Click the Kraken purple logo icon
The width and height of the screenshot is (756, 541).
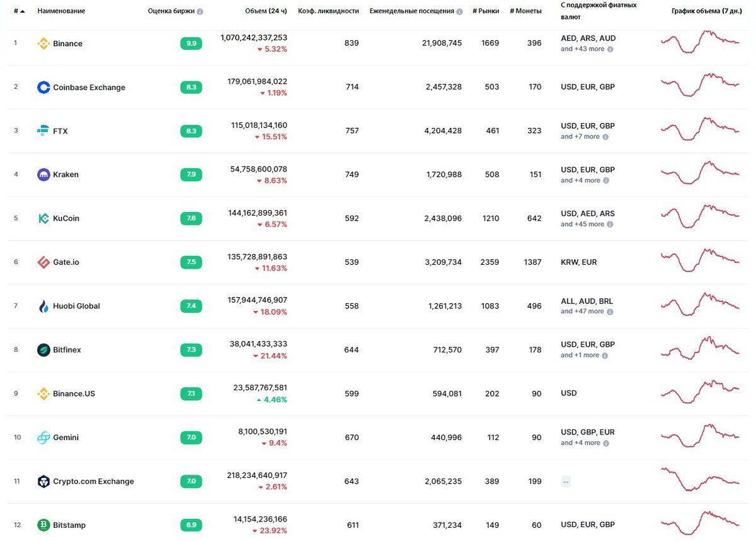pyautogui.click(x=43, y=175)
